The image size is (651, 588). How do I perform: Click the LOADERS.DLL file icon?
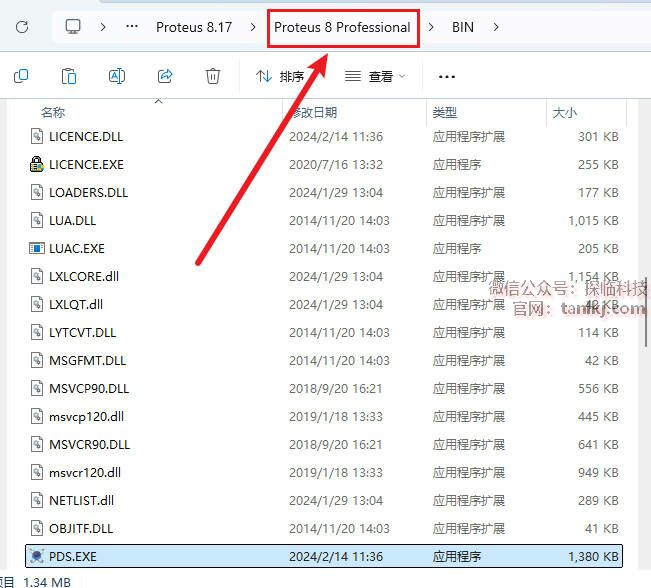[37, 192]
